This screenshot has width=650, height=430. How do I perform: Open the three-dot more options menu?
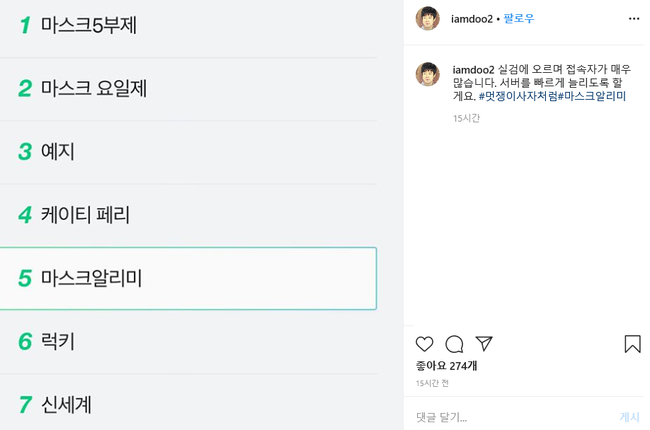633,19
